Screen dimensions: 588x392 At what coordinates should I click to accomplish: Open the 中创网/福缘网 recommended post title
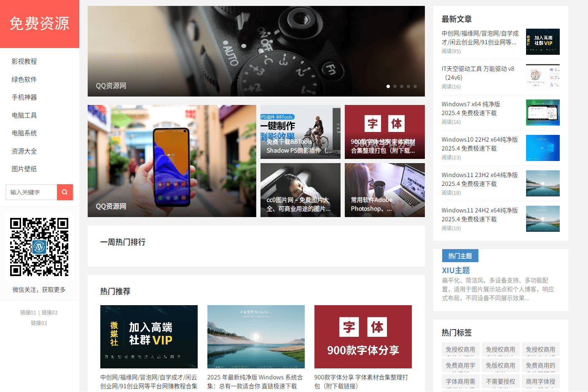tap(149, 382)
